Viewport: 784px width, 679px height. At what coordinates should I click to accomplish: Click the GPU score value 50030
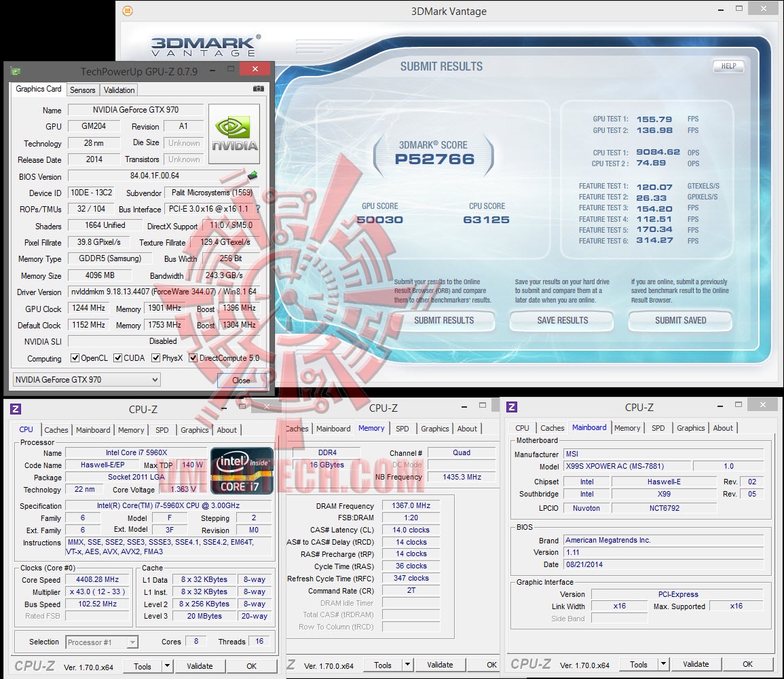pos(379,220)
